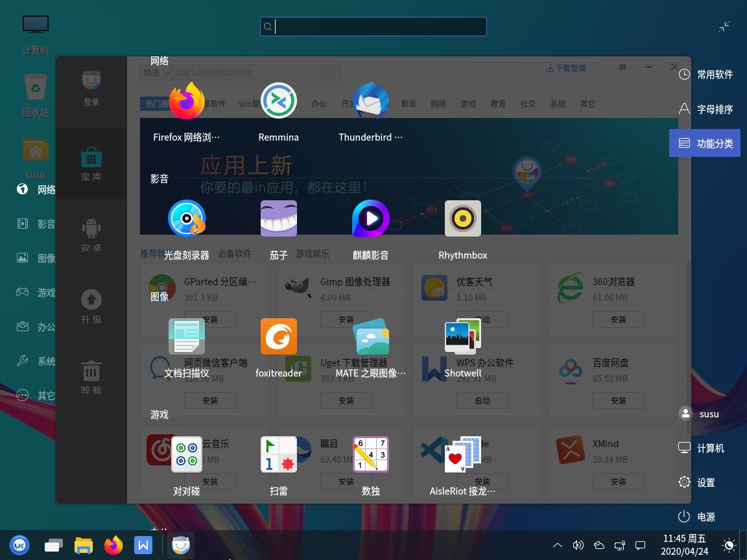Show task view from the taskbar

pyautogui.click(x=54, y=545)
